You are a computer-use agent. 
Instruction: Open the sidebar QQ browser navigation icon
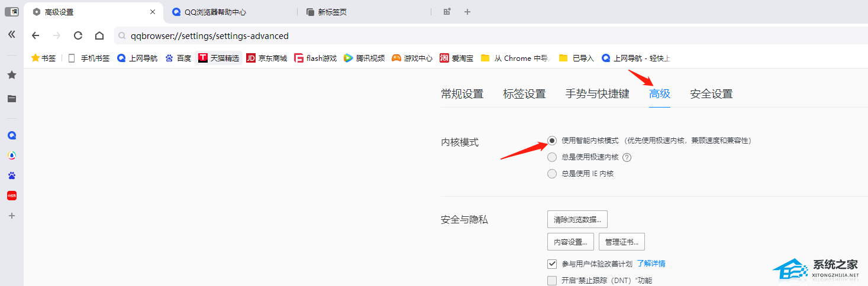click(x=11, y=135)
